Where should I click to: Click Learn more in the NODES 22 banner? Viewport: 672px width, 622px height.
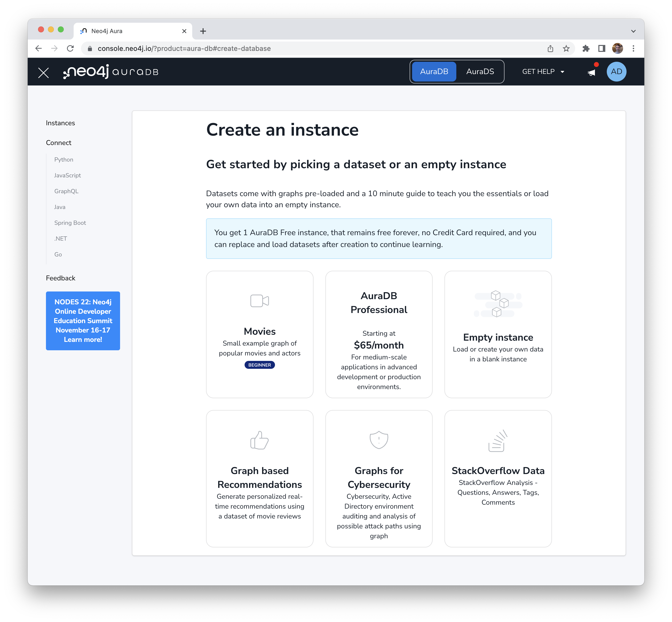click(83, 339)
